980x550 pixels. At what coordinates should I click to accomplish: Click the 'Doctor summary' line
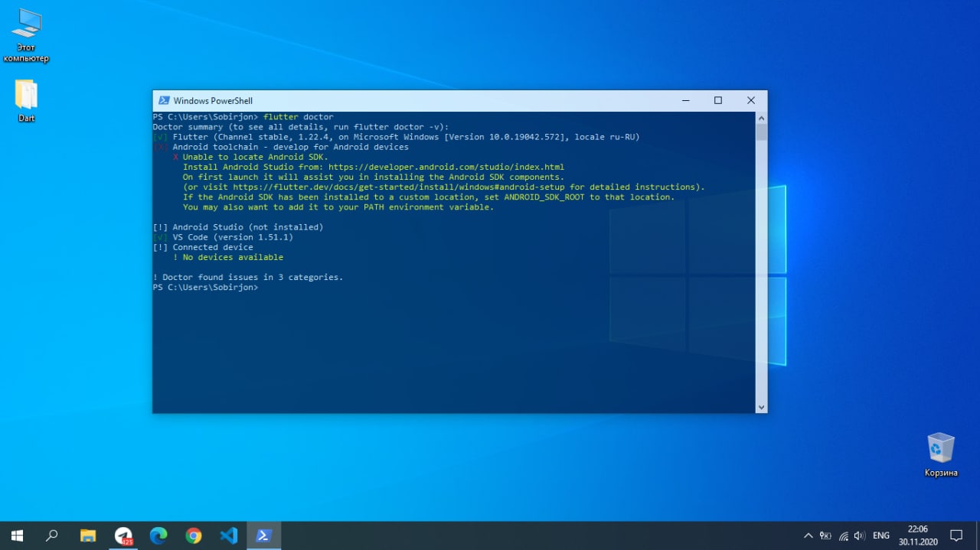pos(301,127)
